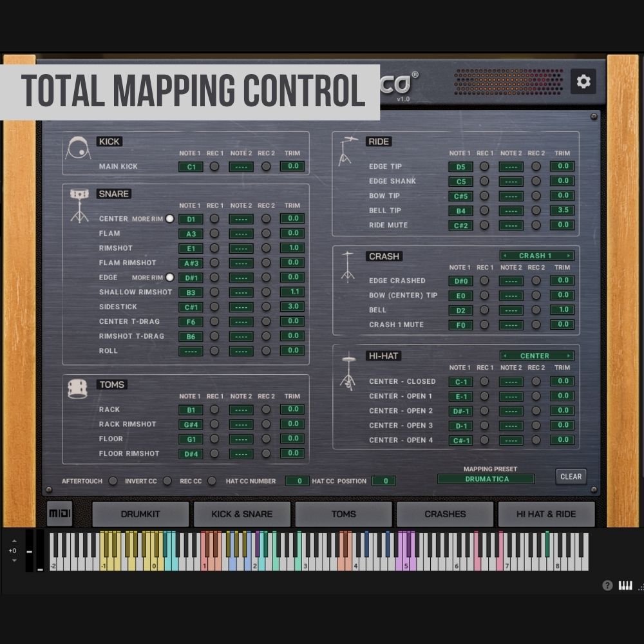Click the Main Kick Note 1 field
The image size is (644, 644).
[191, 167]
